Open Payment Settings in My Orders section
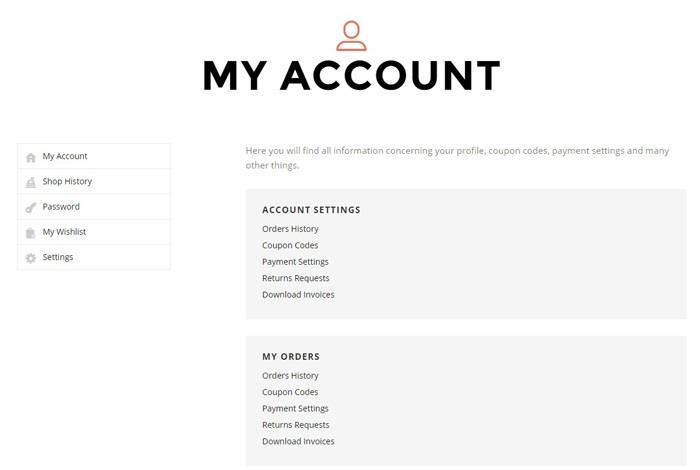 pos(295,408)
